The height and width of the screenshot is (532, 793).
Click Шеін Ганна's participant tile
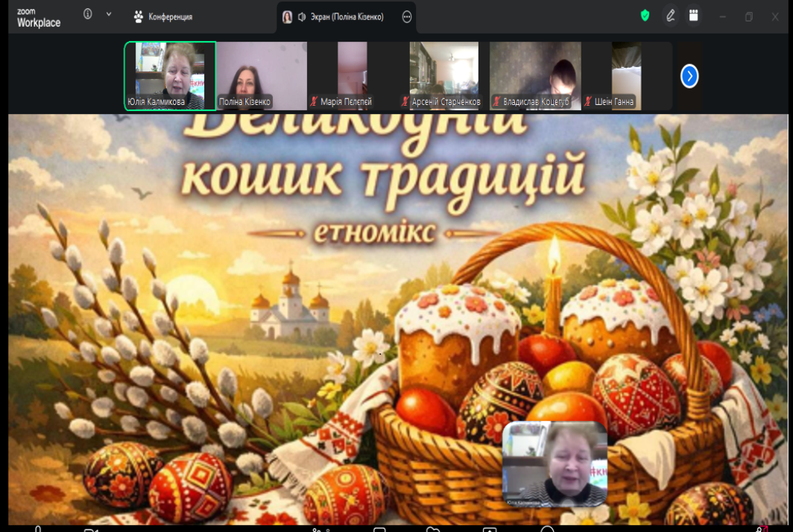626,75
